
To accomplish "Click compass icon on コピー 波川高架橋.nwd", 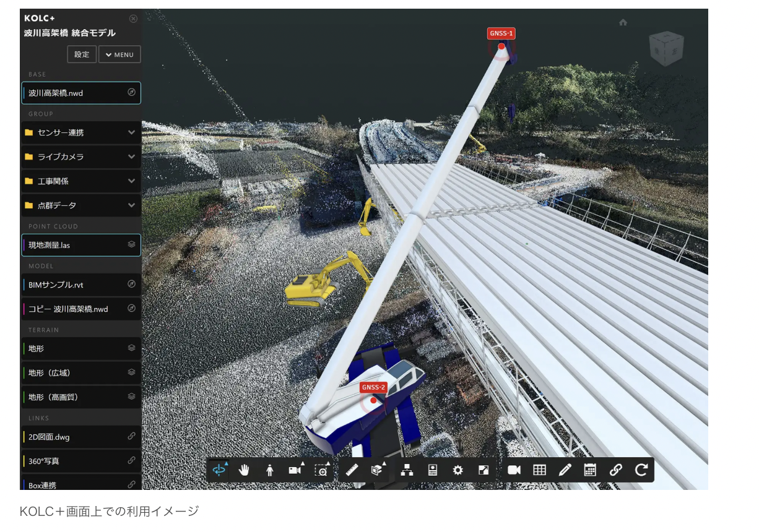I will point(131,308).
